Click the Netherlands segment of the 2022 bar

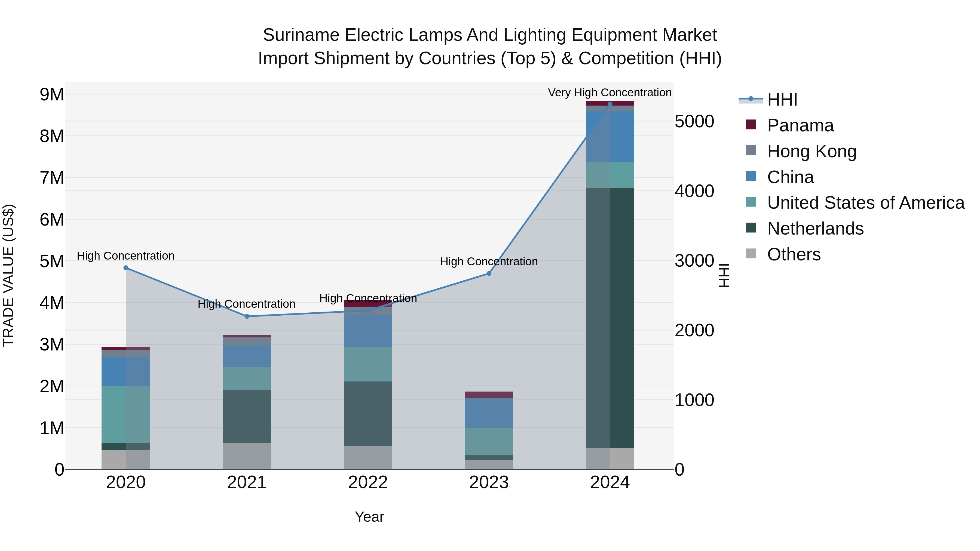368,414
